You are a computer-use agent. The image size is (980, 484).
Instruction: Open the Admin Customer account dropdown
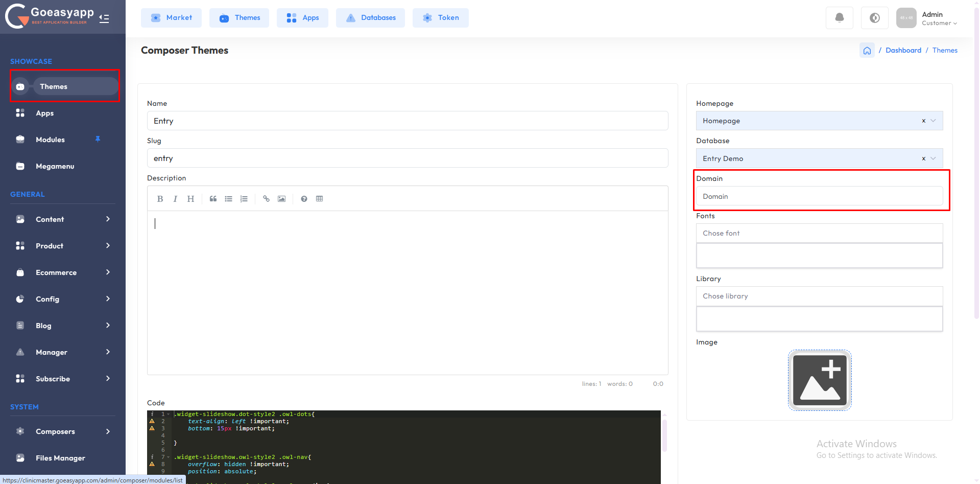pyautogui.click(x=939, y=18)
